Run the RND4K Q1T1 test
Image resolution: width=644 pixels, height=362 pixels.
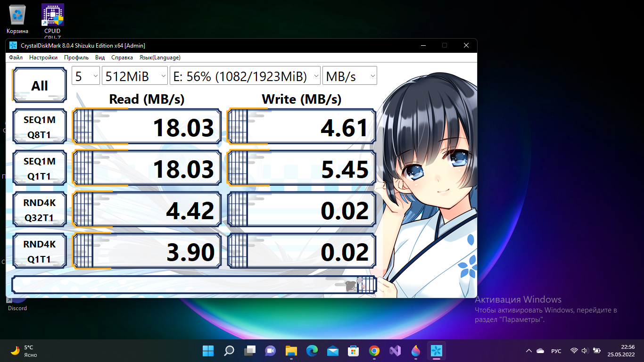(40, 252)
